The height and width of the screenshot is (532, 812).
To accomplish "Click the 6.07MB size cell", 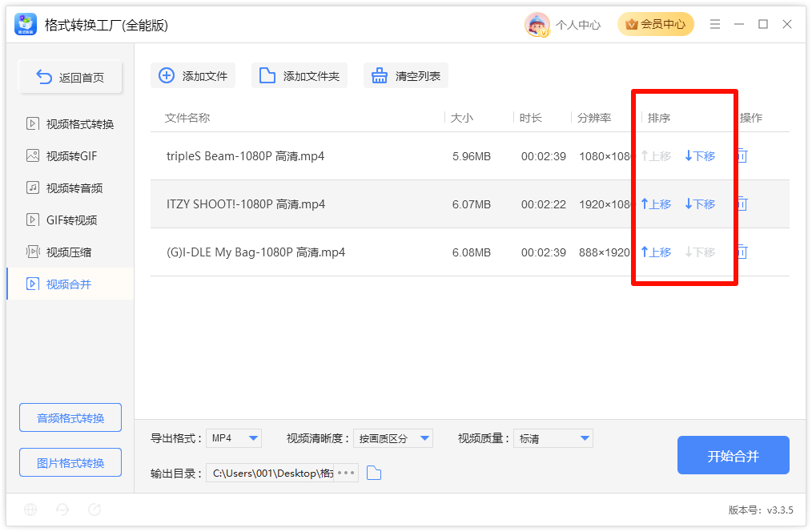I will tap(471, 204).
